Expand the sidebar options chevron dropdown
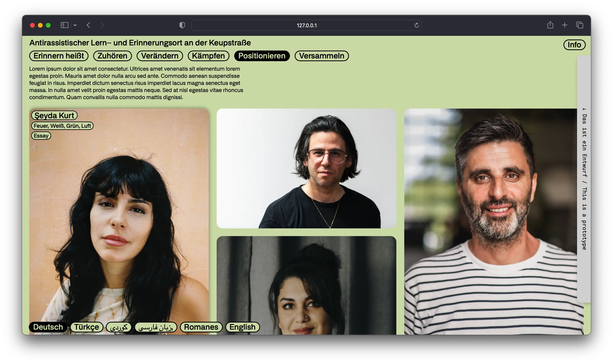This screenshot has height=364, width=613. point(75,25)
